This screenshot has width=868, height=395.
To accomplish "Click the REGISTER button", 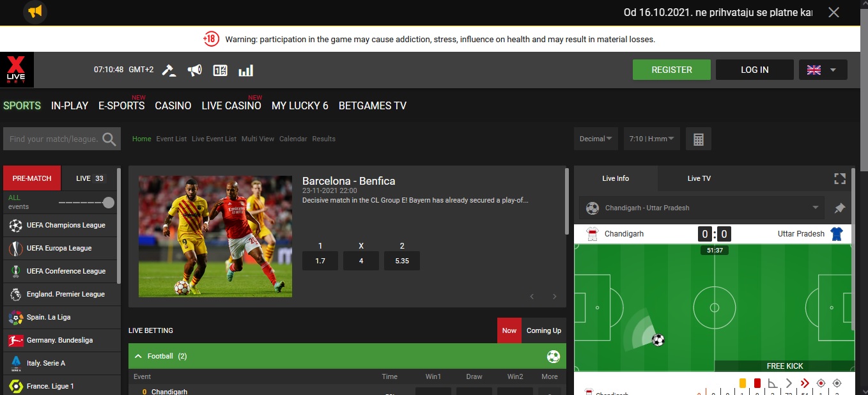I will tap(672, 70).
